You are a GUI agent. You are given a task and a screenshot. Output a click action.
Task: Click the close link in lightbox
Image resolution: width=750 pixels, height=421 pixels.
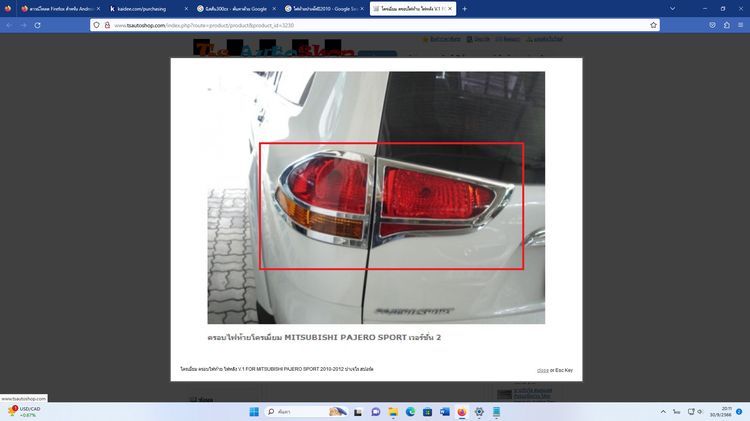coord(542,370)
